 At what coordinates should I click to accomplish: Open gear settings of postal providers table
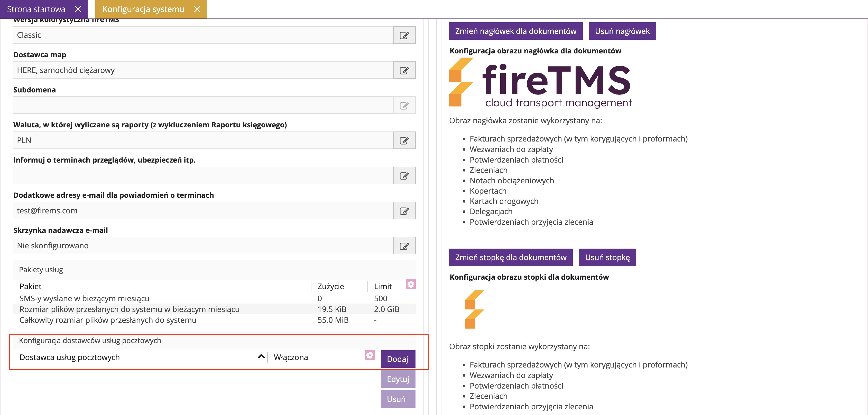pos(370,355)
